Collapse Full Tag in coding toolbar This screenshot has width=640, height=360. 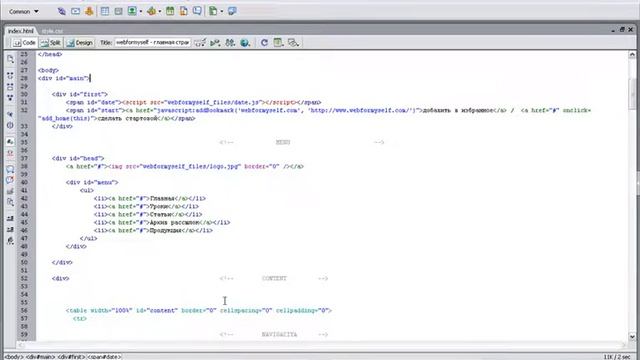tap(10, 76)
